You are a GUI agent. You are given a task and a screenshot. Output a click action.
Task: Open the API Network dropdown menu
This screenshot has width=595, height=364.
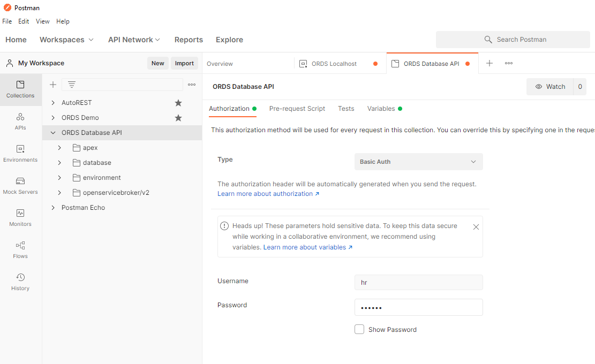[134, 40]
